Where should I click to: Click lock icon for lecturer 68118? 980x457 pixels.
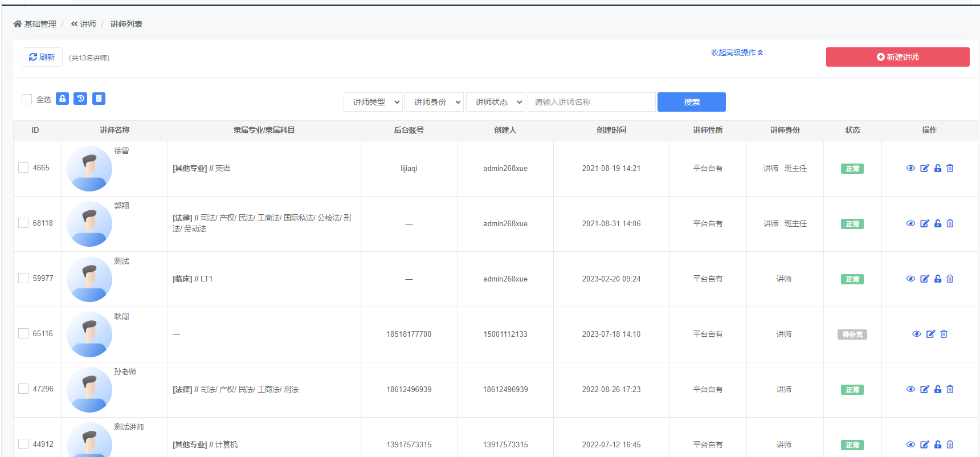[x=938, y=223]
